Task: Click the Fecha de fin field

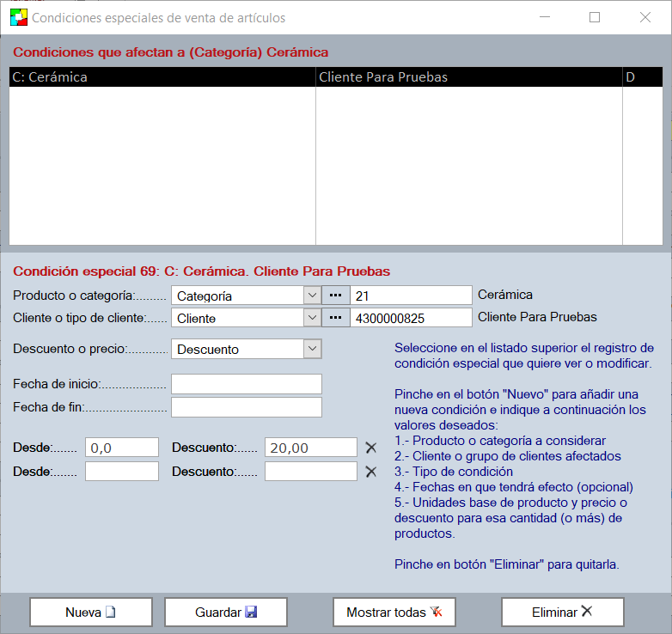Action: (x=246, y=407)
